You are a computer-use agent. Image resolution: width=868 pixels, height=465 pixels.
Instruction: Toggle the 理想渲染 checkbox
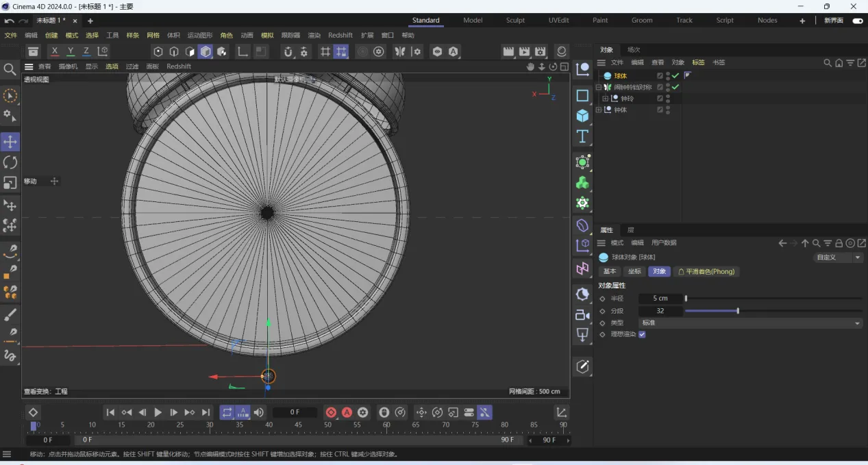(642, 334)
